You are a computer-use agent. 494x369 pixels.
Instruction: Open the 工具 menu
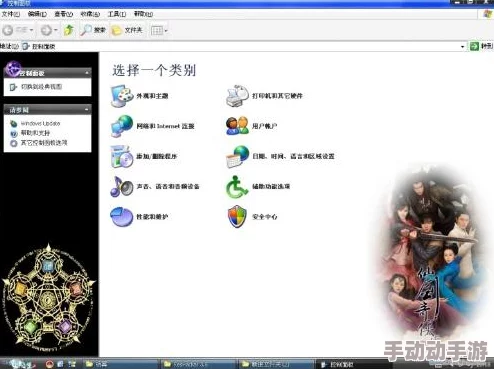pos(117,14)
